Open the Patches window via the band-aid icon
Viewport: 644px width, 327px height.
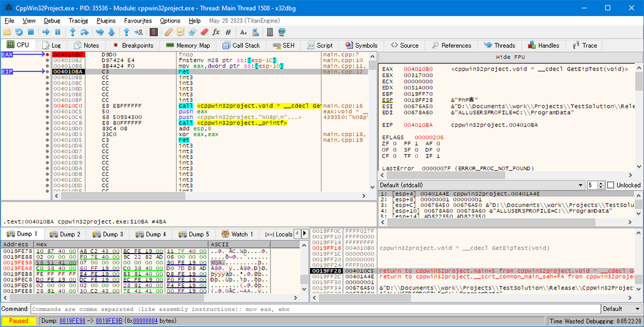point(168,32)
